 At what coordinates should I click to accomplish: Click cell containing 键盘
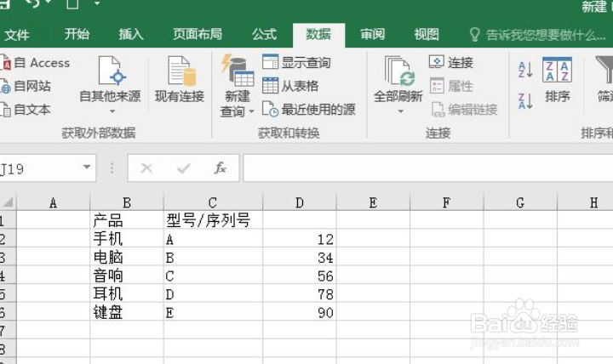pos(127,312)
